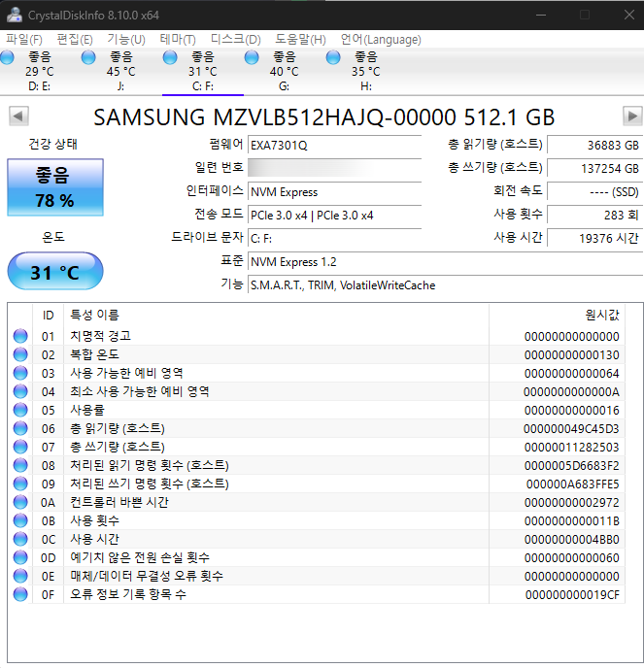Select the D: E: disk tab
644x668 pixels.
40,71
